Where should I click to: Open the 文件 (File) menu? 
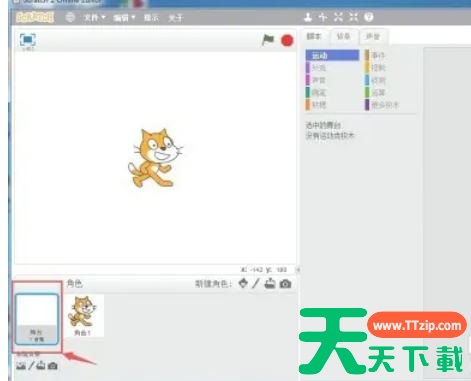click(x=94, y=17)
